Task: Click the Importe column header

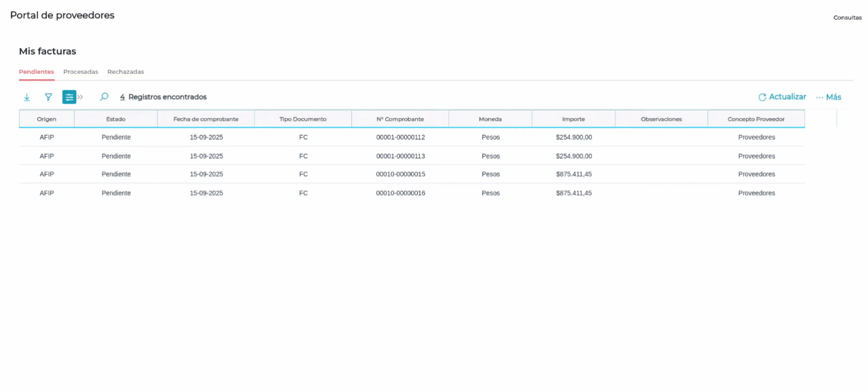Action: click(x=573, y=119)
